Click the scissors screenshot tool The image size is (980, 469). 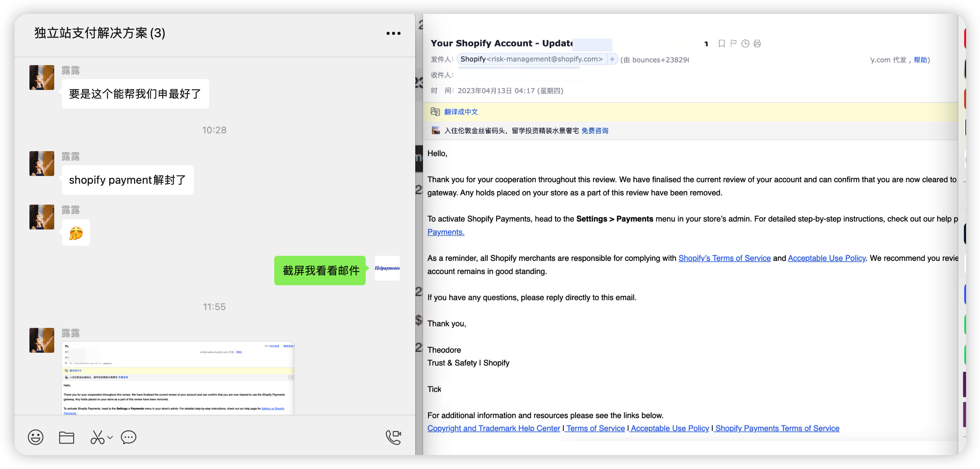[97, 437]
